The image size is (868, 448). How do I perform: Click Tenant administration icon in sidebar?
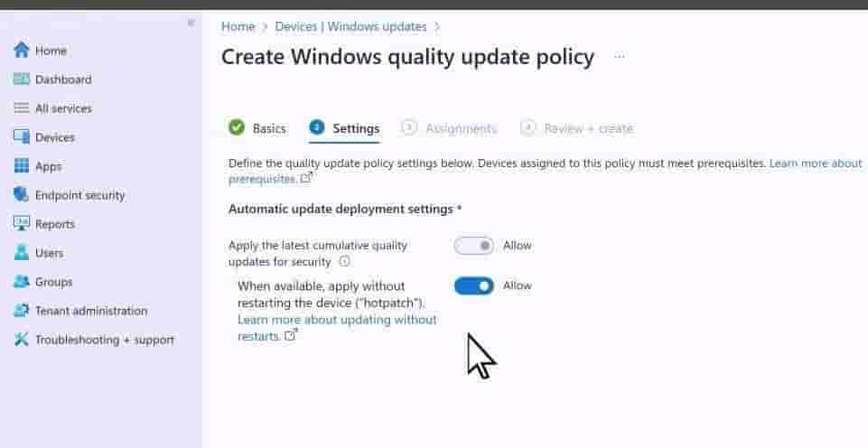click(21, 310)
